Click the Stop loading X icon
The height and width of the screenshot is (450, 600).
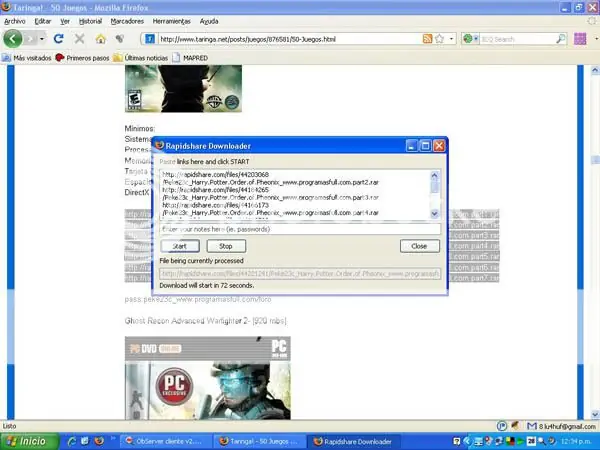79,39
